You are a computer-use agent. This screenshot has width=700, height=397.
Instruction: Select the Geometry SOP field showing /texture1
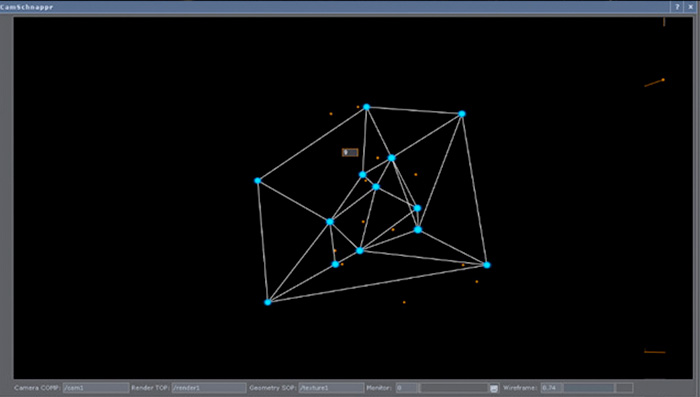click(x=331, y=388)
